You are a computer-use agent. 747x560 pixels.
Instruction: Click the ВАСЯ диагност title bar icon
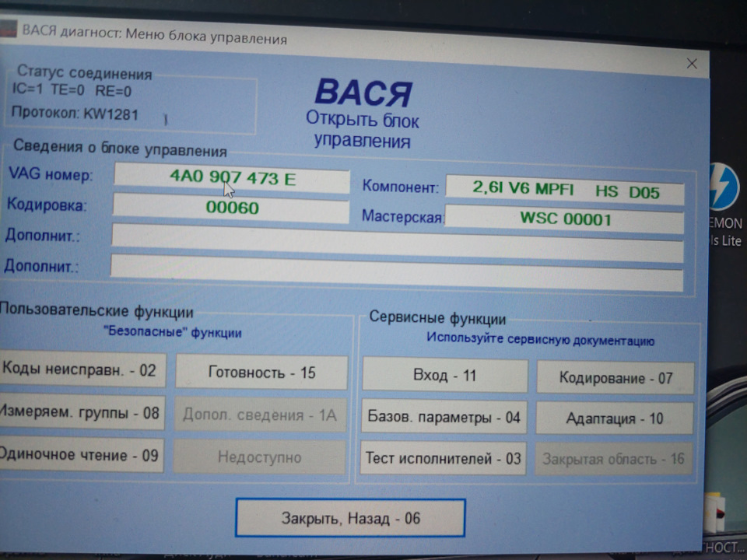tap(8, 28)
